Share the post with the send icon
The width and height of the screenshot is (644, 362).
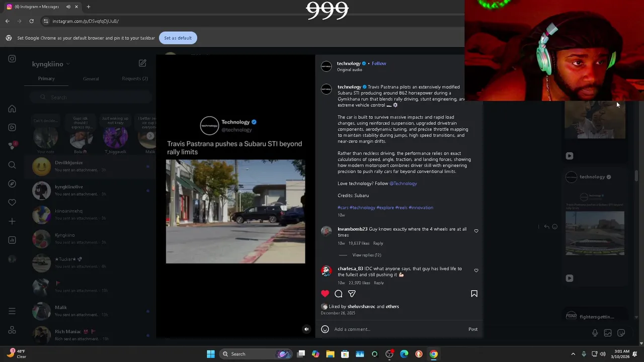352,294
